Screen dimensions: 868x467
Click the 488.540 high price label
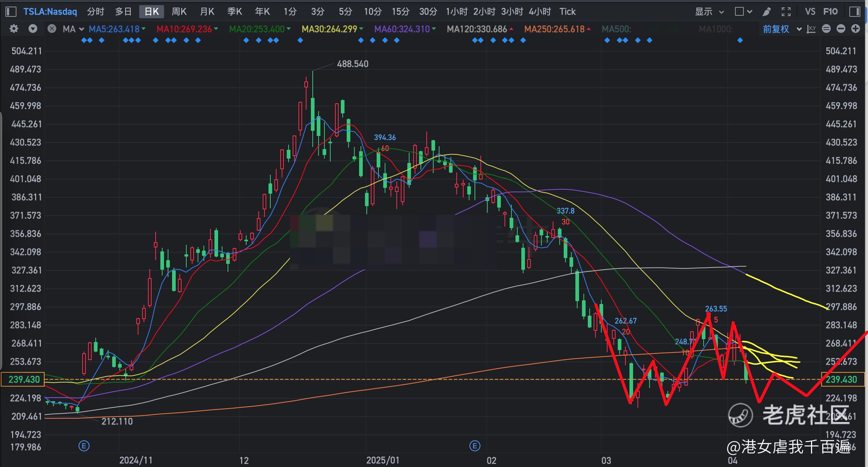353,64
